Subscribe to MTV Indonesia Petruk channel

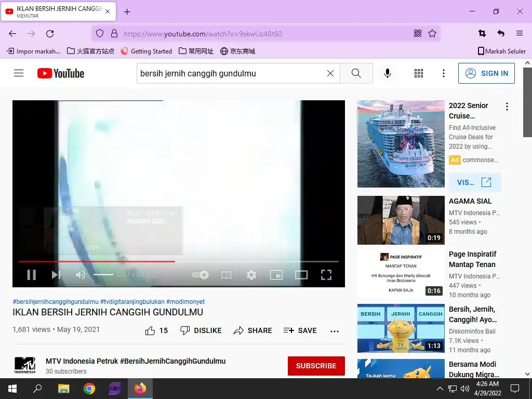(316, 366)
